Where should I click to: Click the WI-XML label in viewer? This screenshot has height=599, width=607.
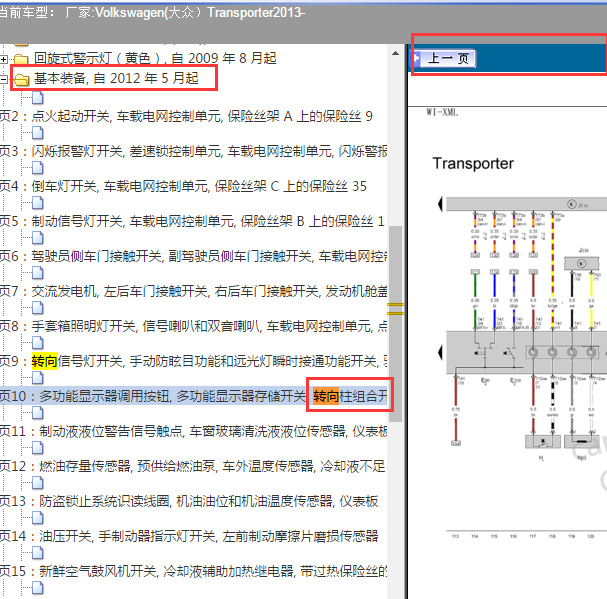pyautogui.click(x=442, y=112)
